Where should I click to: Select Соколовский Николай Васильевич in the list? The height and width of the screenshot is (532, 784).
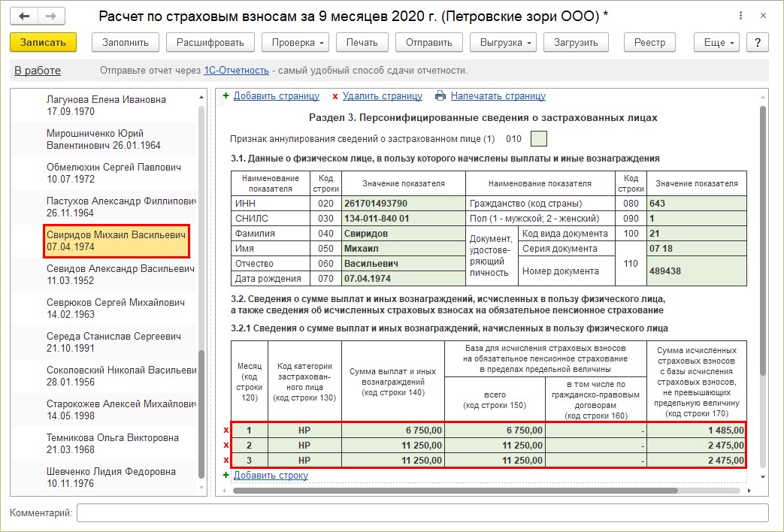(104, 376)
